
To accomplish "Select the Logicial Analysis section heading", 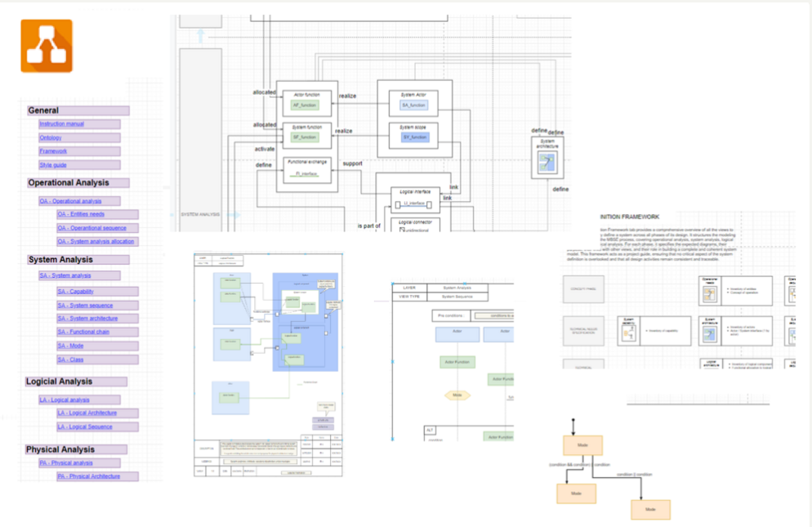I will pos(76,382).
